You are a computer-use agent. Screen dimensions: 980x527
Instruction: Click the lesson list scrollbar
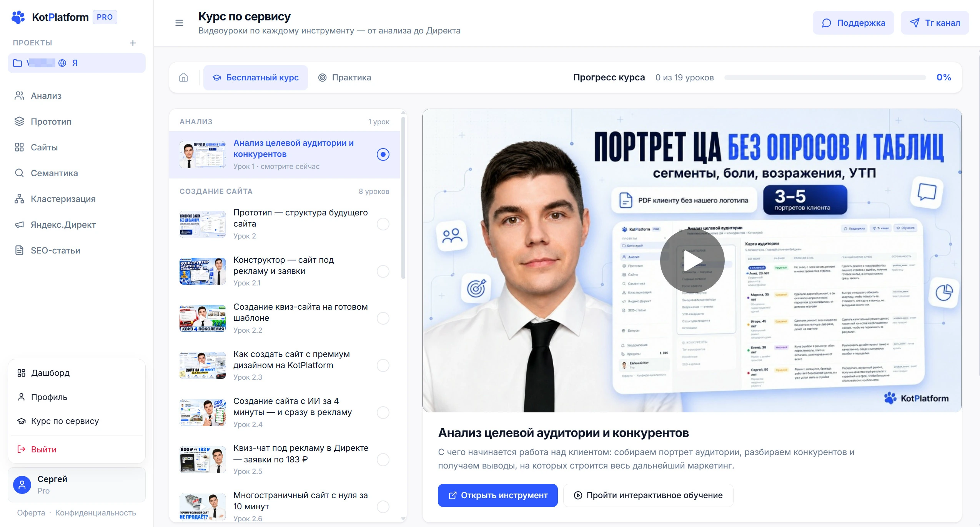[x=403, y=198]
